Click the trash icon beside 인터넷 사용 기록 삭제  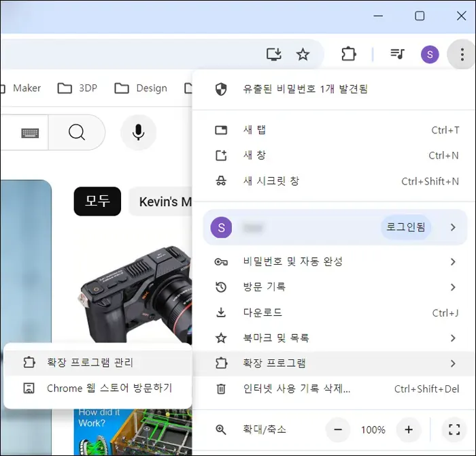coord(221,389)
